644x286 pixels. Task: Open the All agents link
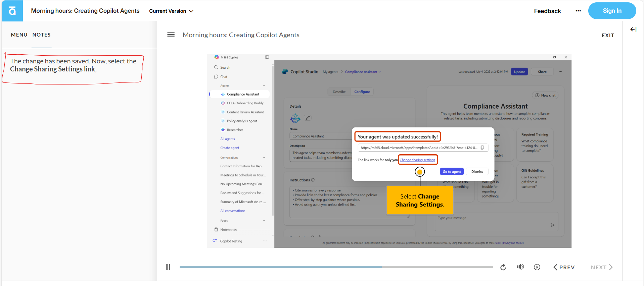[228, 139]
